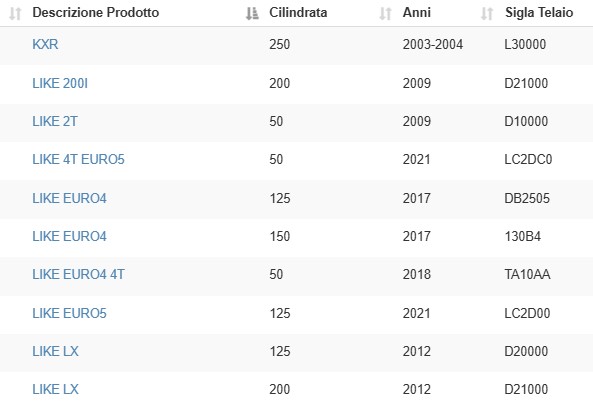The height and width of the screenshot is (408, 593).
Task: Open the LIKE 2T link
Action: coord(55,121)
